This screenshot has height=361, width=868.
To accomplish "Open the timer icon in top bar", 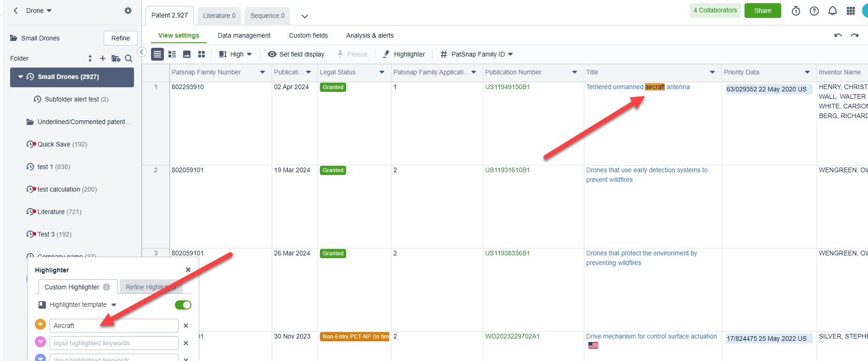I will tap(796, 11).
